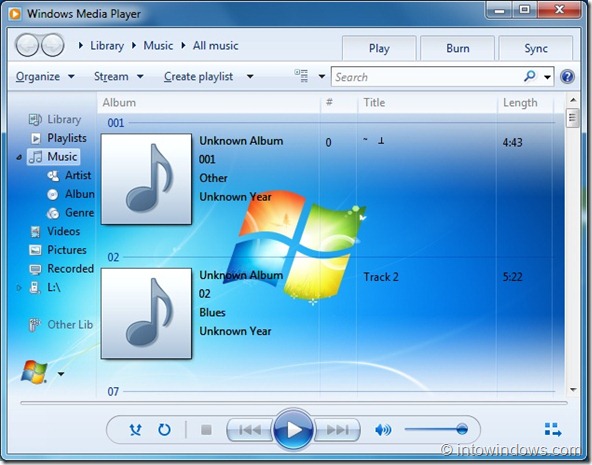Select Playlists in the navigation pane

[x=58, y=138]
